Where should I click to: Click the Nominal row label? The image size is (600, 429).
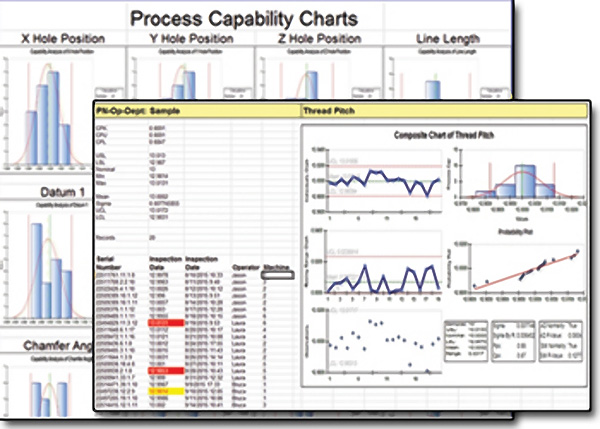coord(105,169)
